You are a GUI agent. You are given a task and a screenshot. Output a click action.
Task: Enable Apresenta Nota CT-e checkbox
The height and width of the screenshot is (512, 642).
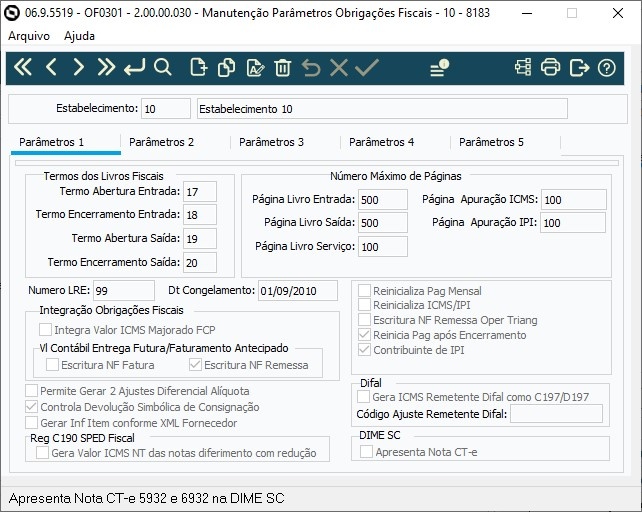tap(366, 452)
